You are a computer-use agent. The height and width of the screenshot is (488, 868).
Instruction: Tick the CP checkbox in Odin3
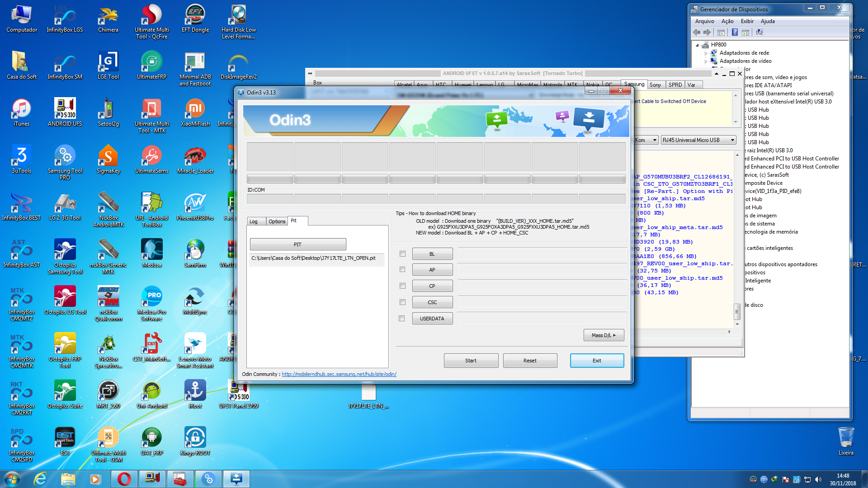[402, 286]
